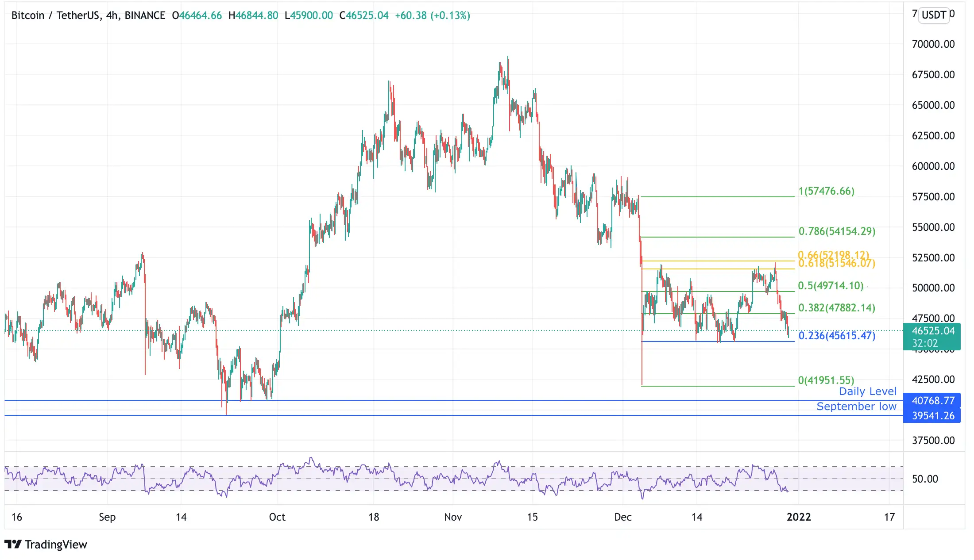Click the Dec label on time axis
Screen dimensions: 974x560
622,517
